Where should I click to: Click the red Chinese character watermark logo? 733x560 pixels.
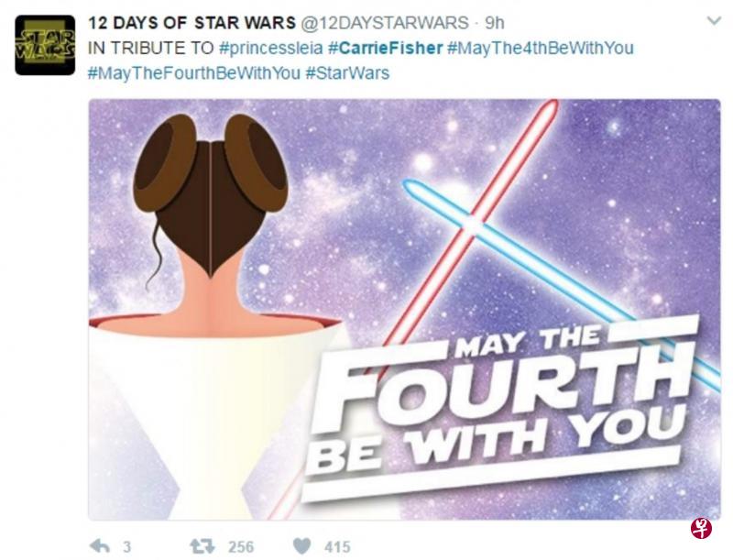(x=701, y=527)
